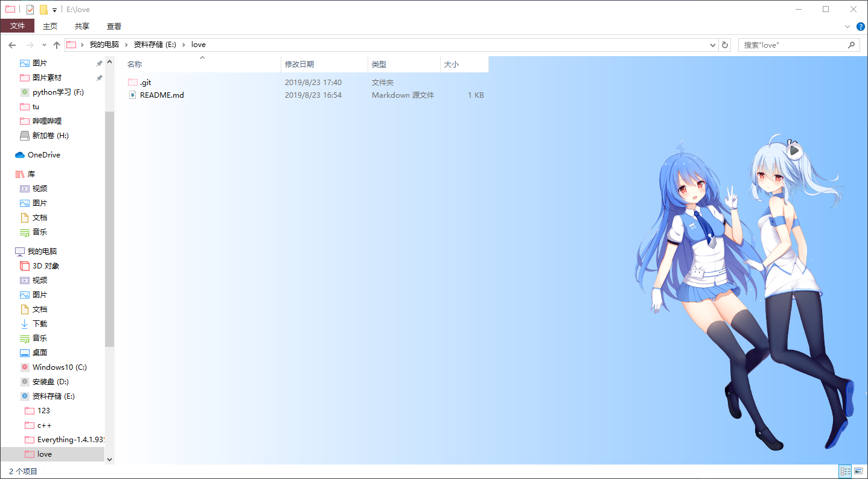Click the Up directory arrow

click(x=57, y=45)
